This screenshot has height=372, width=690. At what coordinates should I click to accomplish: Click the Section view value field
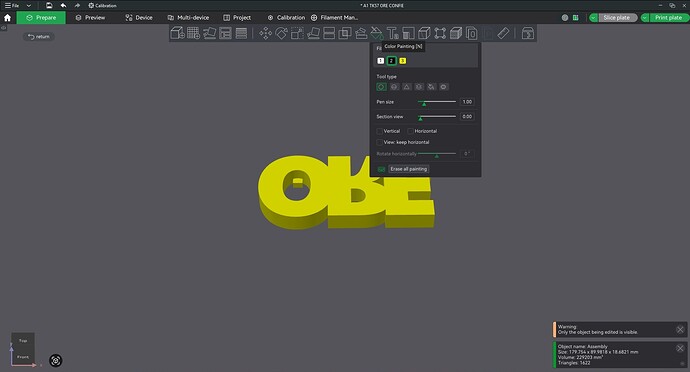tap(467, 117)
